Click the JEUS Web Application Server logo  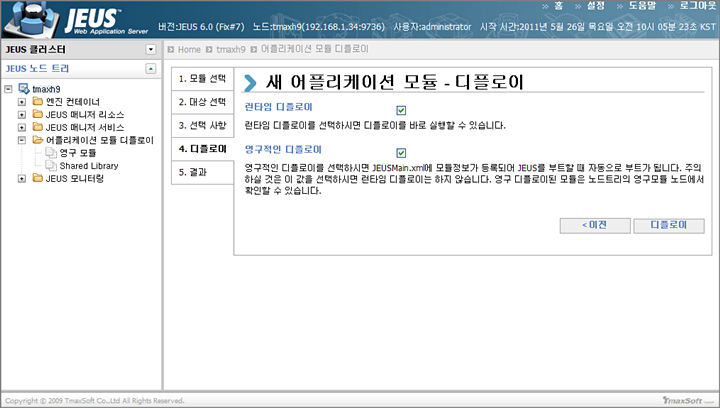click(76, 21)
